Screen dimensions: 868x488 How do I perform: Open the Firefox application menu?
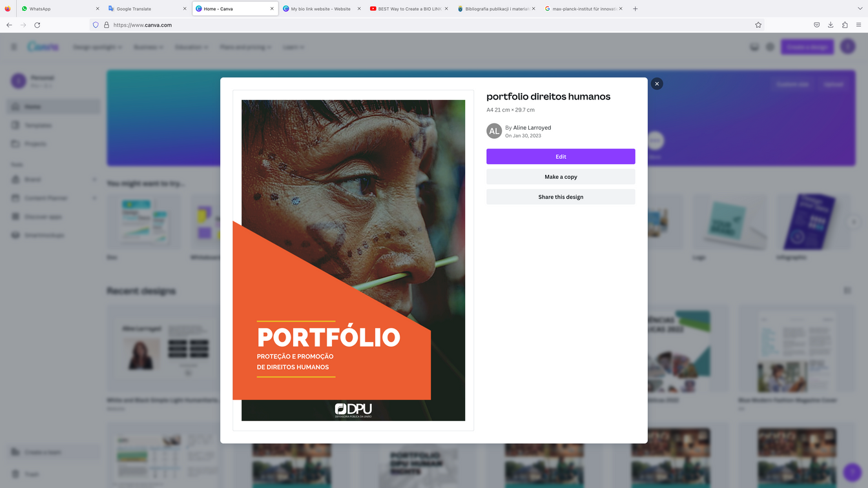tap(859, 25)
